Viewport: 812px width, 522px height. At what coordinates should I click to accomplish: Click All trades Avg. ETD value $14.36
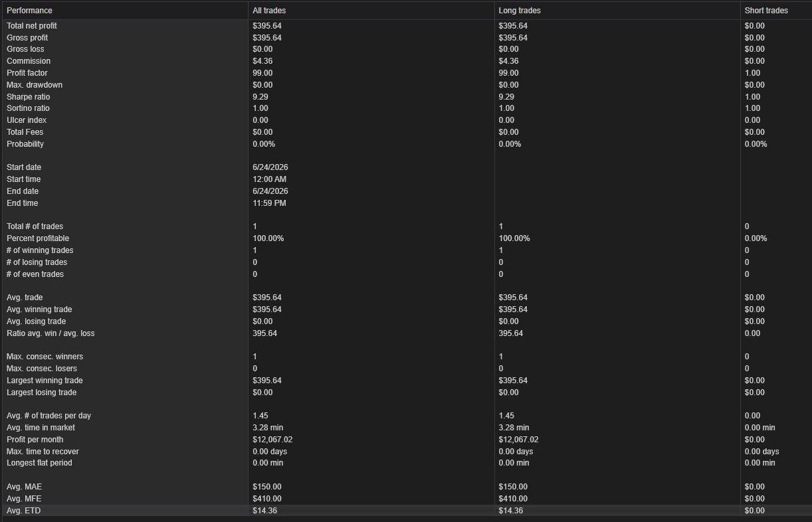[264, 511]
